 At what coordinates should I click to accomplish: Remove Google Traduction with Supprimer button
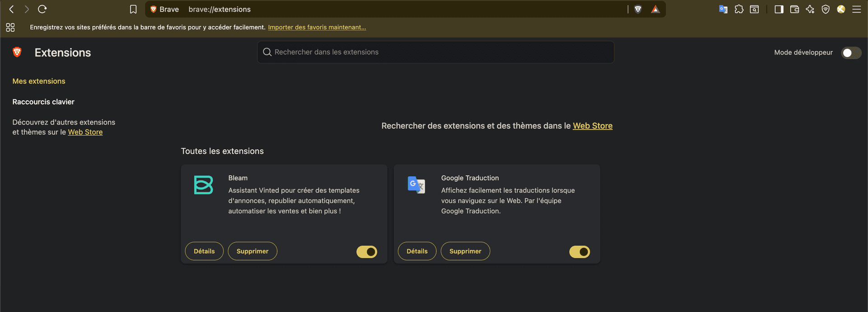coord(465,251)
